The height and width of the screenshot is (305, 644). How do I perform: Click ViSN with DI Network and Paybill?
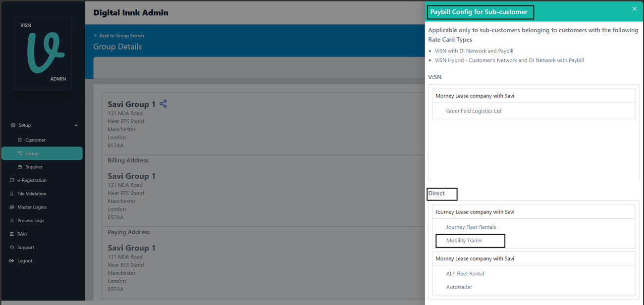coord(474,51)
